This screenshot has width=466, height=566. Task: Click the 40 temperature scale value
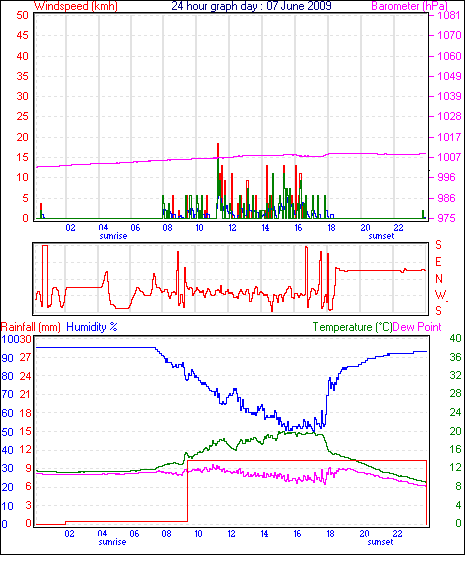tap(455, 338)
